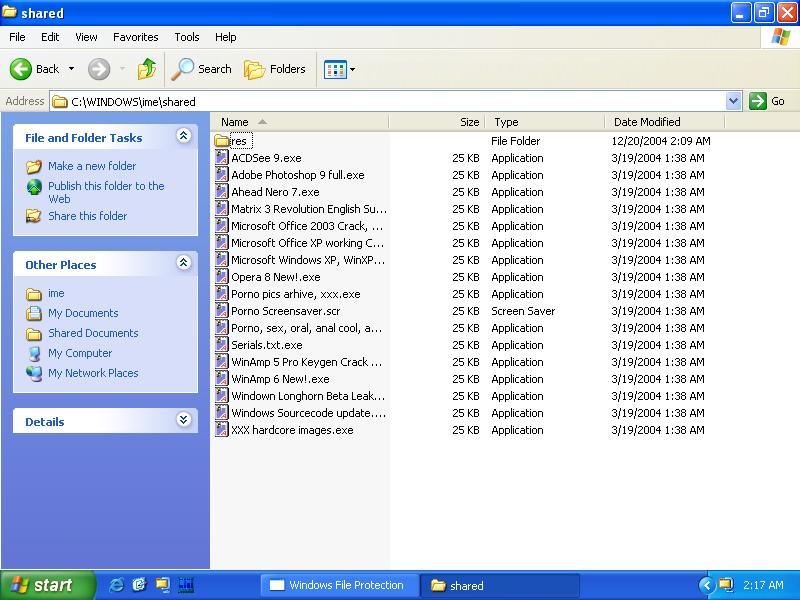Open the Back history dropdown arrow
The width and height of the screenshot is (800, 600).
coord(71,69)
